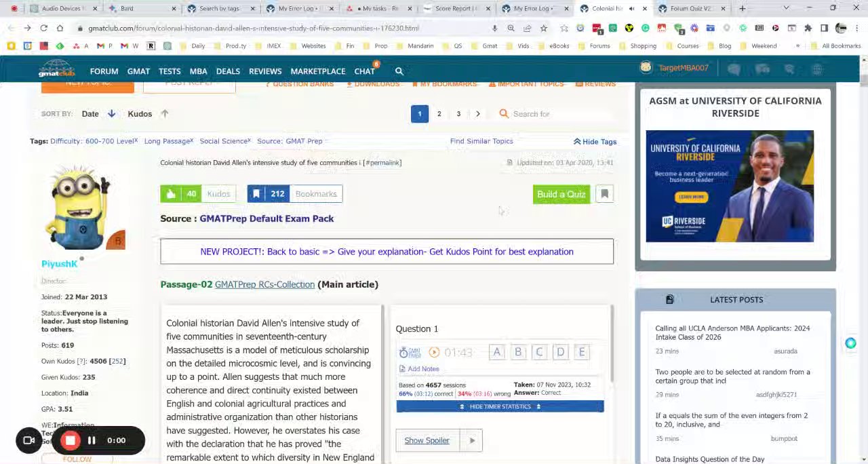Click the bookmark icon beside Build a Quiz
Screen dimensions: 868x464
[x=604, y=194]
